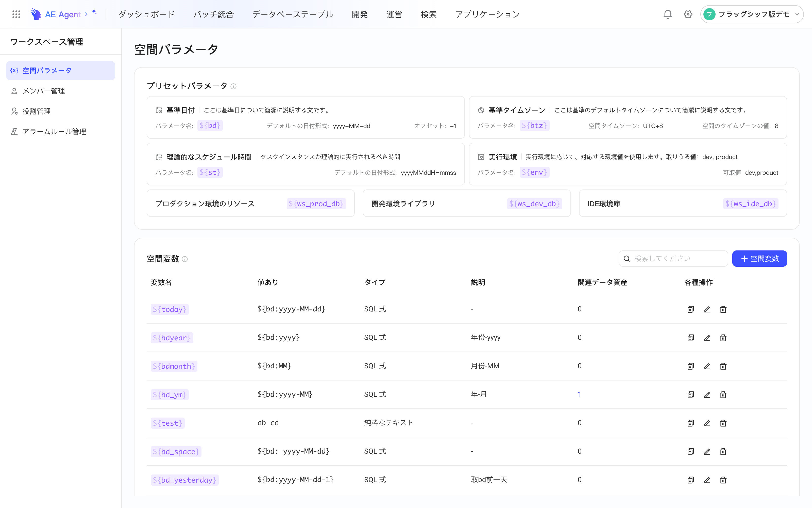
Task: Open the notifications bell
Action: (668, 14)
